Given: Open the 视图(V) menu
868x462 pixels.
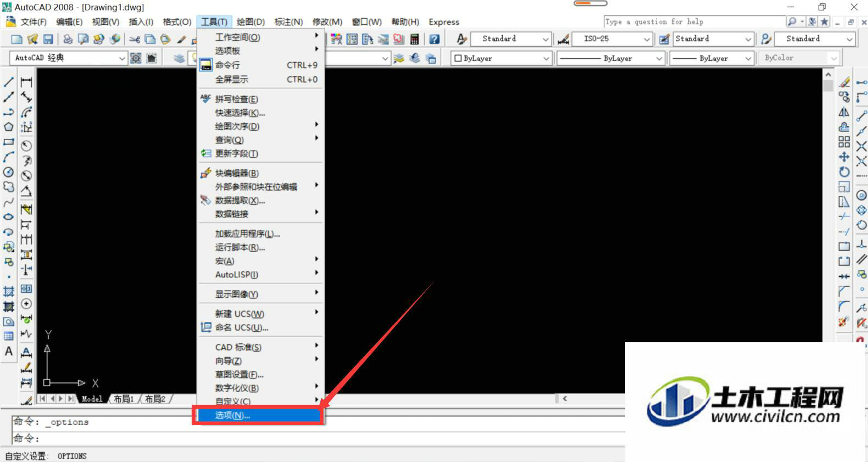Looking at the screenshot, I should (x=105, y=22).
